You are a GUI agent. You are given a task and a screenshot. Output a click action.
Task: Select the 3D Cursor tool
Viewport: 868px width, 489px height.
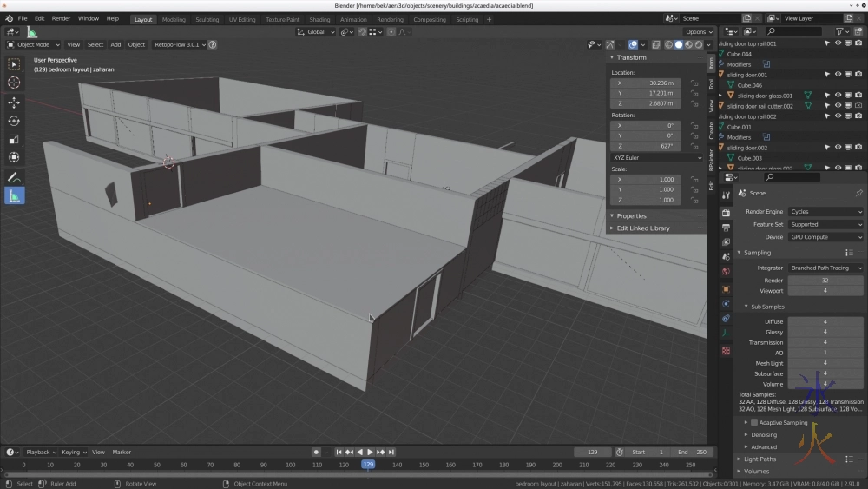[x=14, y=83]
